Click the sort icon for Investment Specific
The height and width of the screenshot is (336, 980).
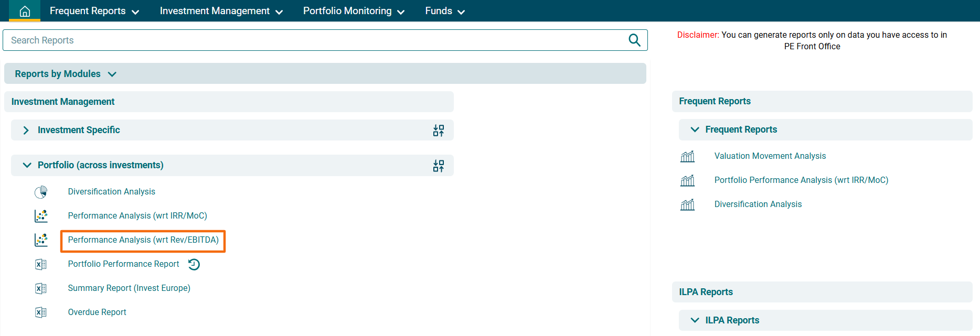pos(439,131)
